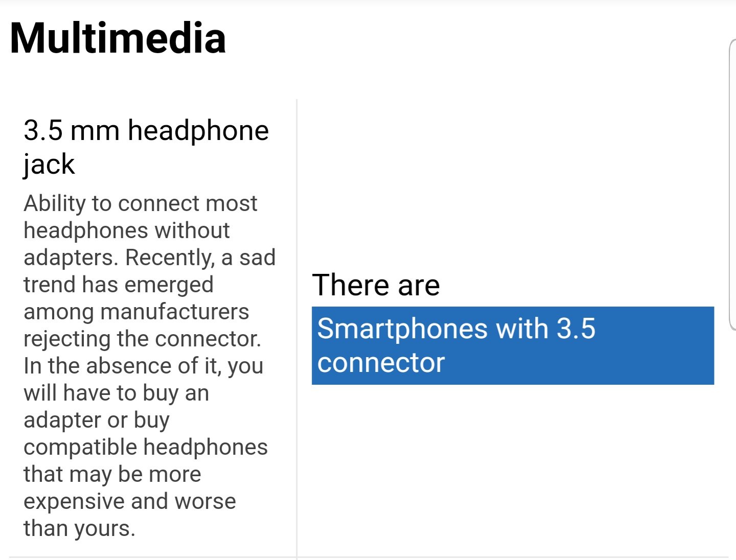
Task: Click the "among manufacturers" text
Action: click(136, 312)
